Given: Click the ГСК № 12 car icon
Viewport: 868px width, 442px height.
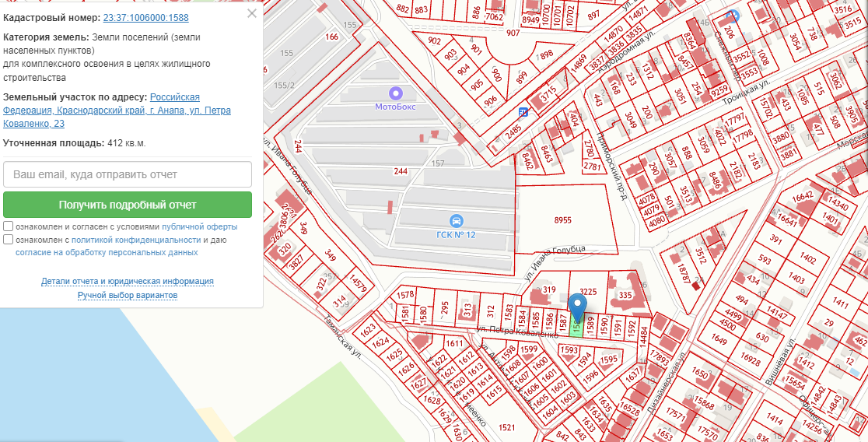Looking at the screenshot, I should (457, 220).
